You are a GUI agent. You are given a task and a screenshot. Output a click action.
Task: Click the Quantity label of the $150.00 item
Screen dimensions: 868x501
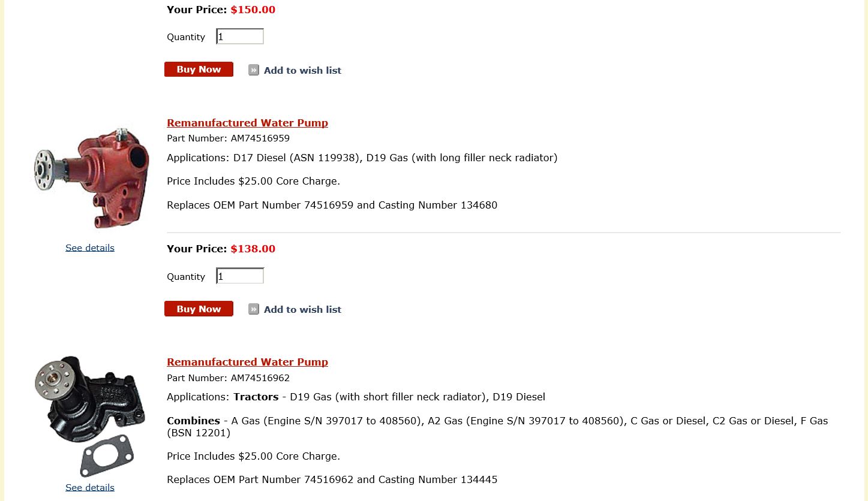coord(186,37)
